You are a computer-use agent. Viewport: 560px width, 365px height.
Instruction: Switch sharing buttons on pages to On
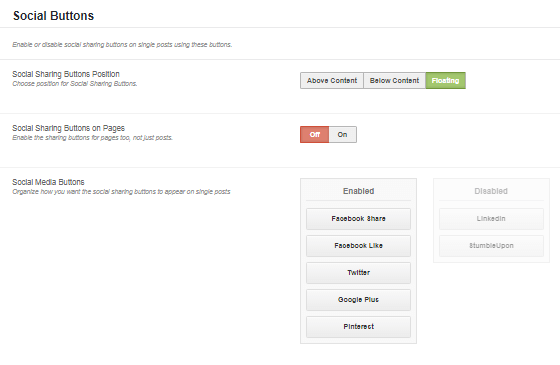[342, 135]
